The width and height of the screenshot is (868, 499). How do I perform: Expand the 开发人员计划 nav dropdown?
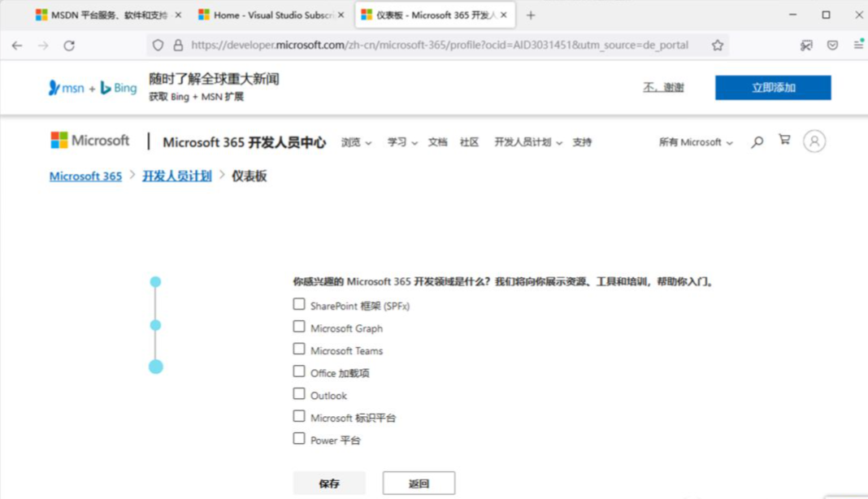point(528,142)
